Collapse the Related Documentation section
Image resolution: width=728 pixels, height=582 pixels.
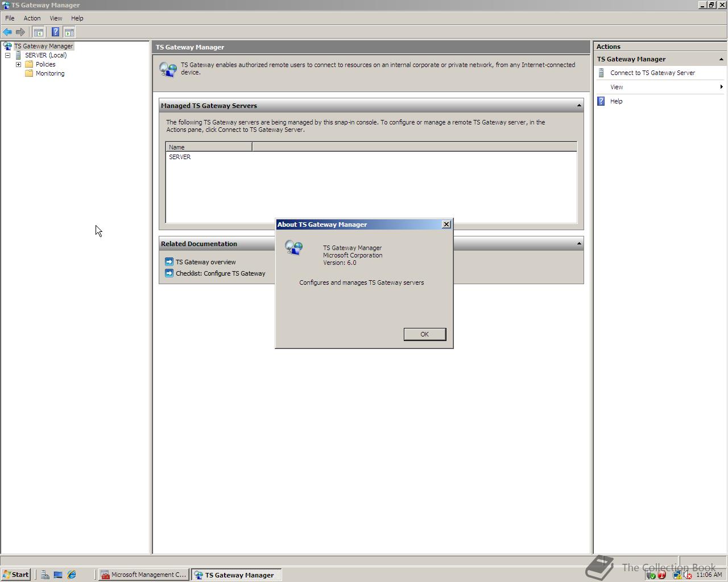pos(579,244)
